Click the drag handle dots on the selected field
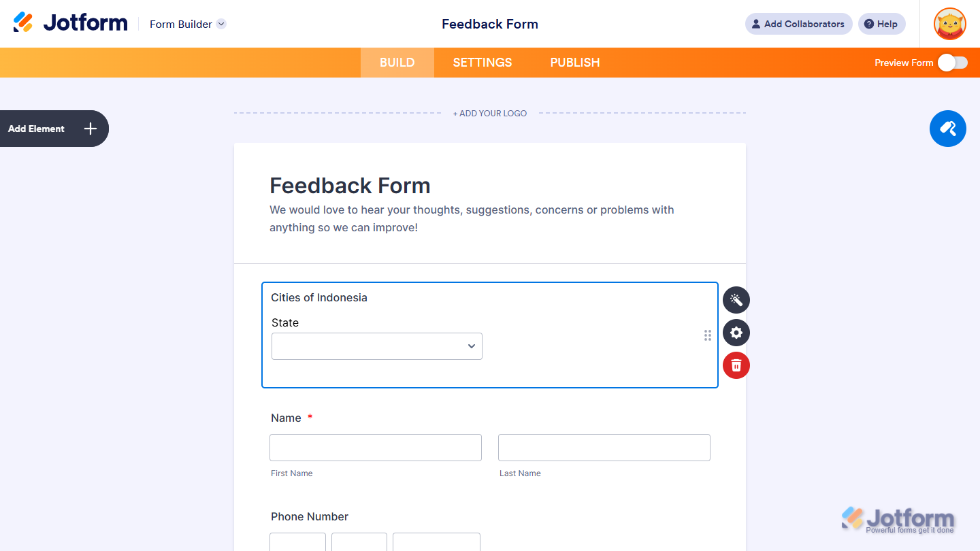This screenshot has width=980, height=551. coord(708,335)
